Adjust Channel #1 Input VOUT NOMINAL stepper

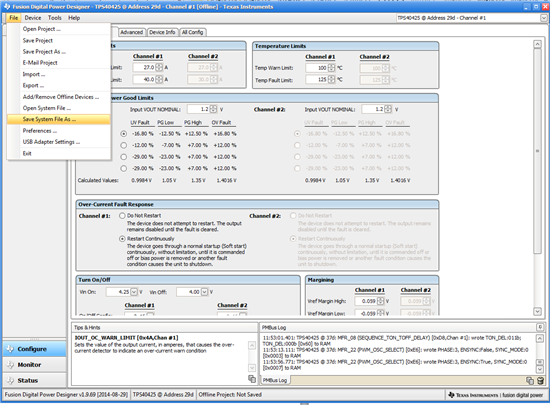coord(213,109)
